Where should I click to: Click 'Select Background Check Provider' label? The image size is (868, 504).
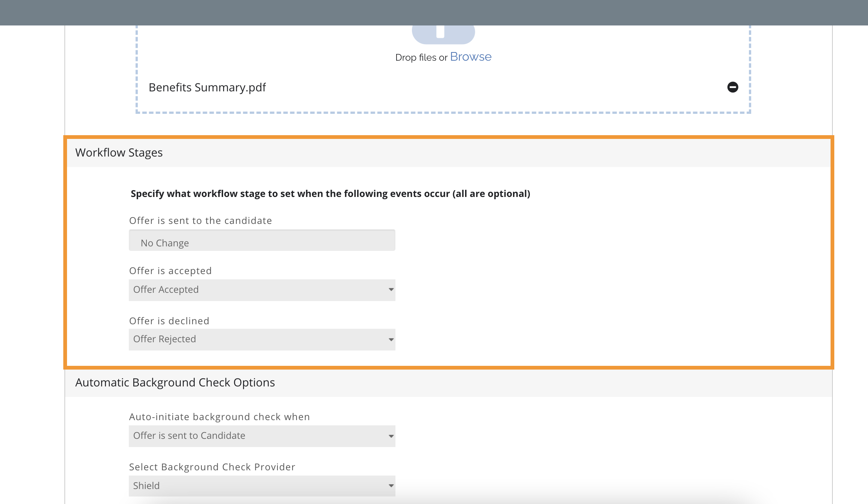(212, 467)
